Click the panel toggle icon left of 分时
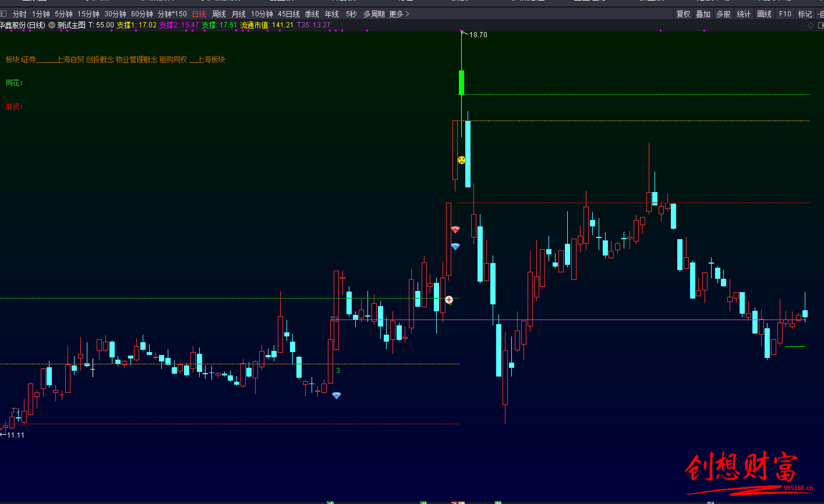This screenshot has width=824, height=504. pos(3,14)
